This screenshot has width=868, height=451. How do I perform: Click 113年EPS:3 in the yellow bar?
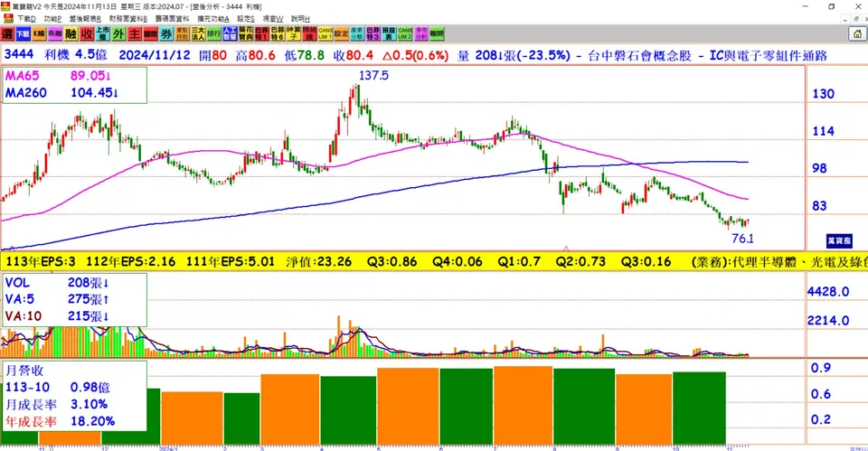point(41,262)
